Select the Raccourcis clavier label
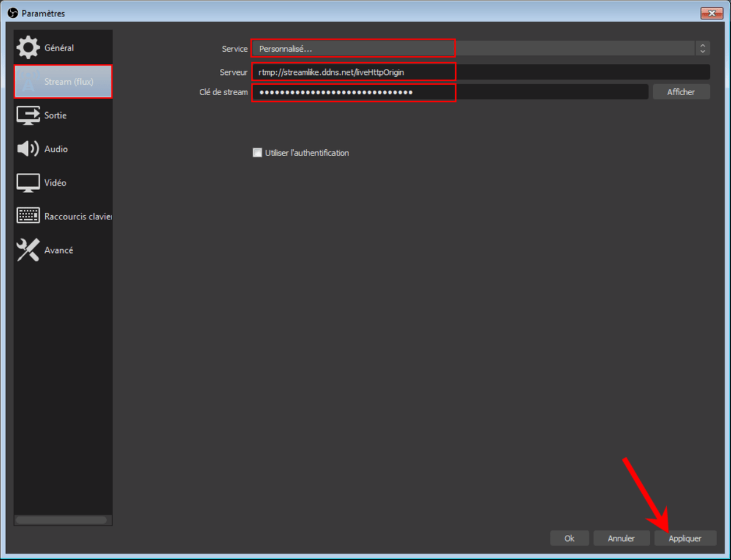Screen dimensions: 731x560 tap(79, 216)
